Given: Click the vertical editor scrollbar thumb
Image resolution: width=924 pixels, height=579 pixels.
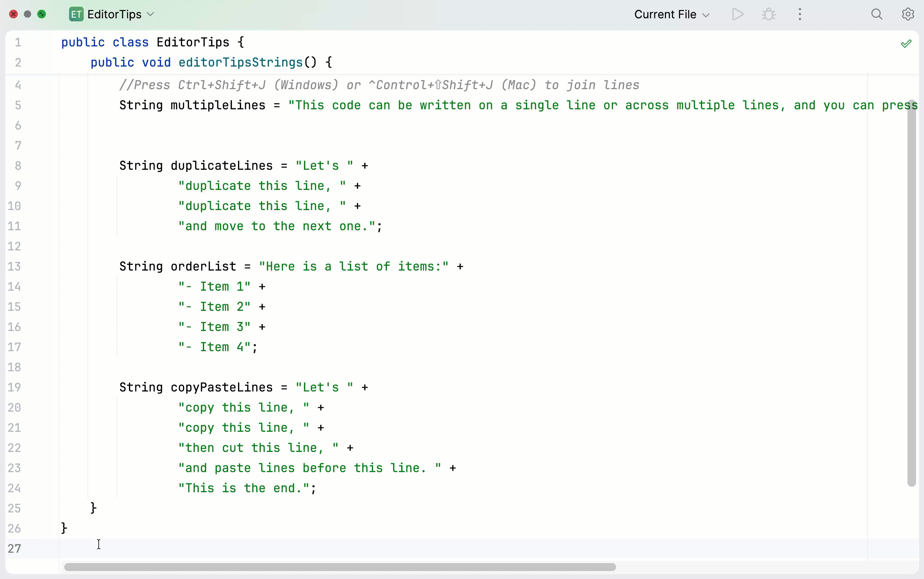Looking at the screenshot, I should pos(912,294).
